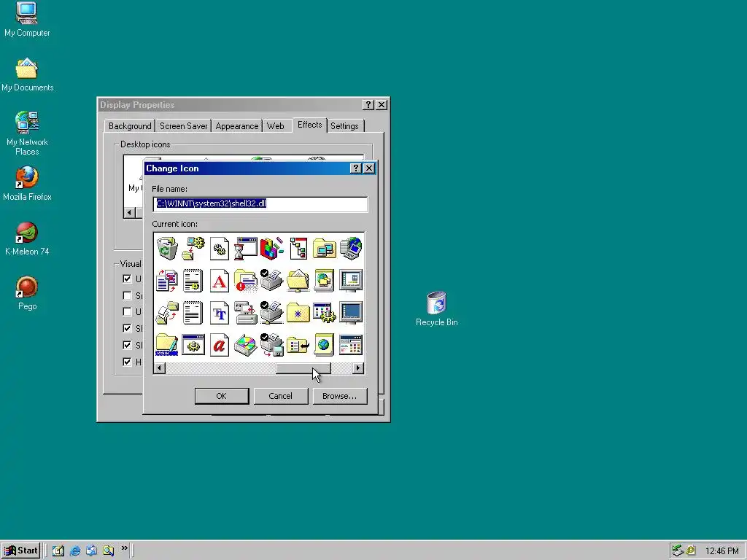Click the Show Desktop quick launch icon

pos(58,551)
